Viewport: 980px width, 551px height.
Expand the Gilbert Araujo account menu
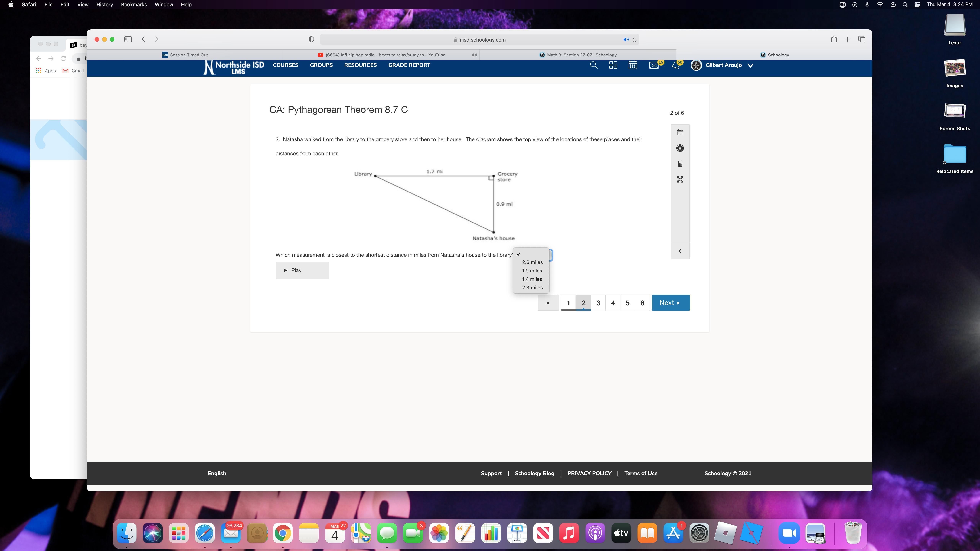click(750, 65)
